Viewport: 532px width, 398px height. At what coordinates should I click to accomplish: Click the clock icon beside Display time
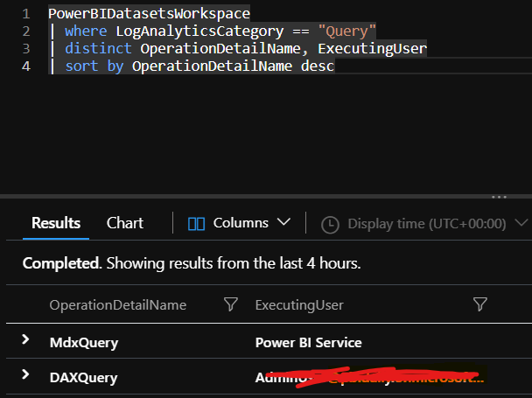[330, 225]
